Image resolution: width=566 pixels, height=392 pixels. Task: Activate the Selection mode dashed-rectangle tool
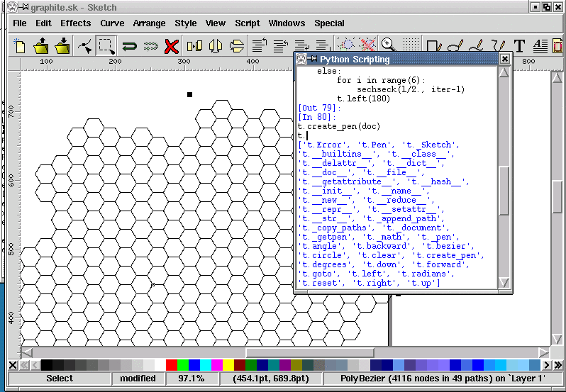(106, 46)
